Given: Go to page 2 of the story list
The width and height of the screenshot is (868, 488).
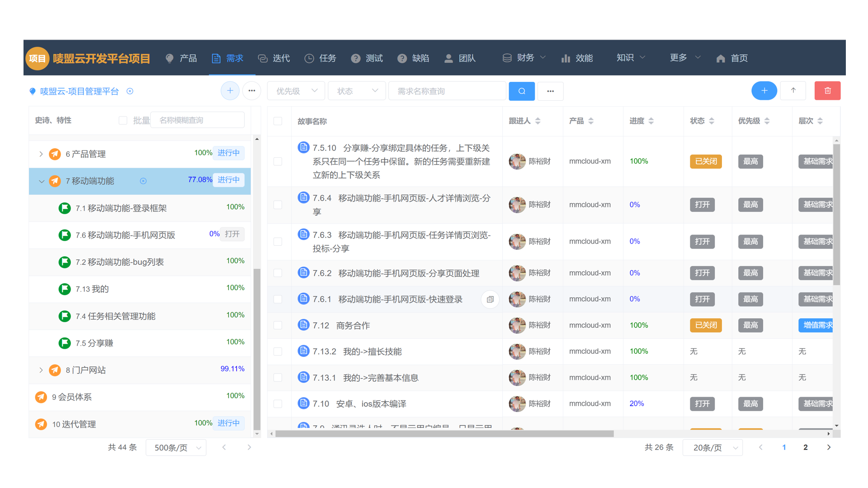Looking at the screenshot, I should pos(805,447).
